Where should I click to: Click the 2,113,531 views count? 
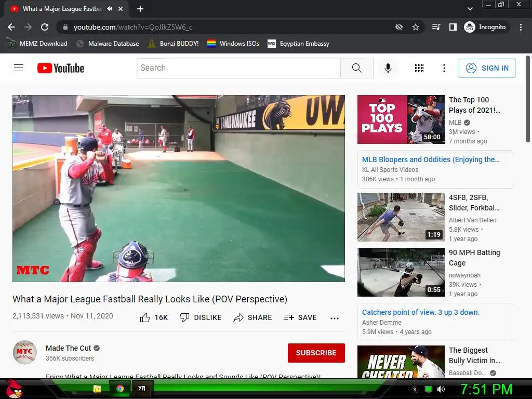point(38,316)
